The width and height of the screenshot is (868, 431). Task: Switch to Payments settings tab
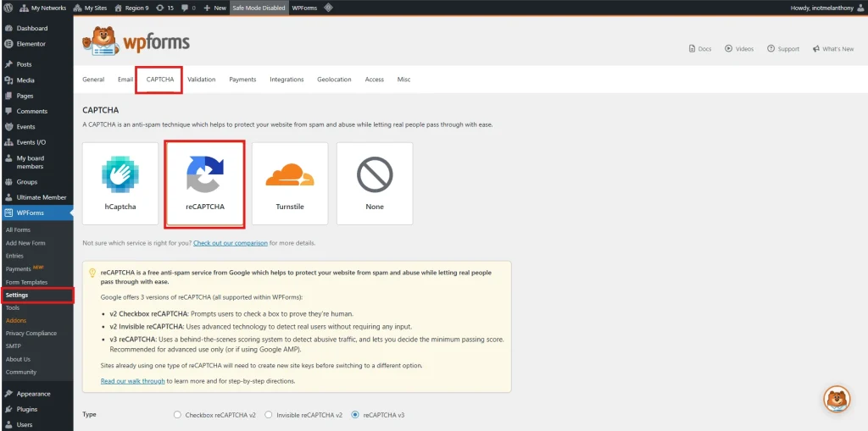(x=242, y=80)
